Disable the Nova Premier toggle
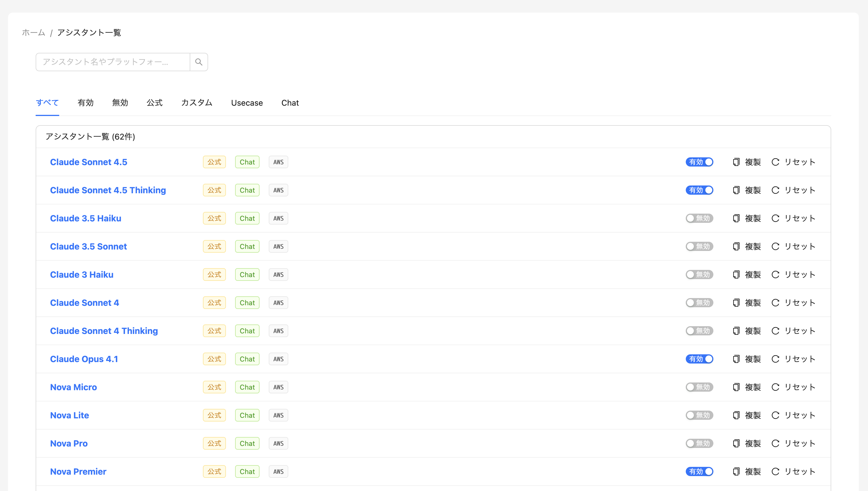The image size is (868, 491). click(699, 471)
